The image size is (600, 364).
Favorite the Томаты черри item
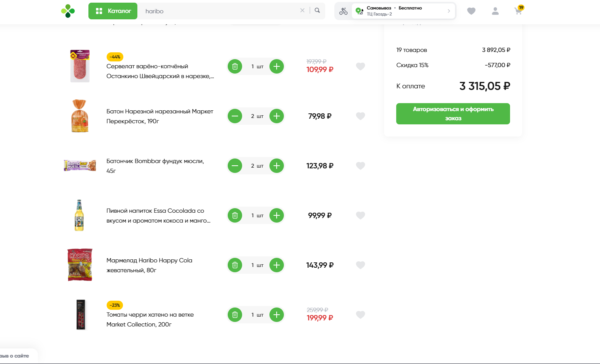point(361,315)
